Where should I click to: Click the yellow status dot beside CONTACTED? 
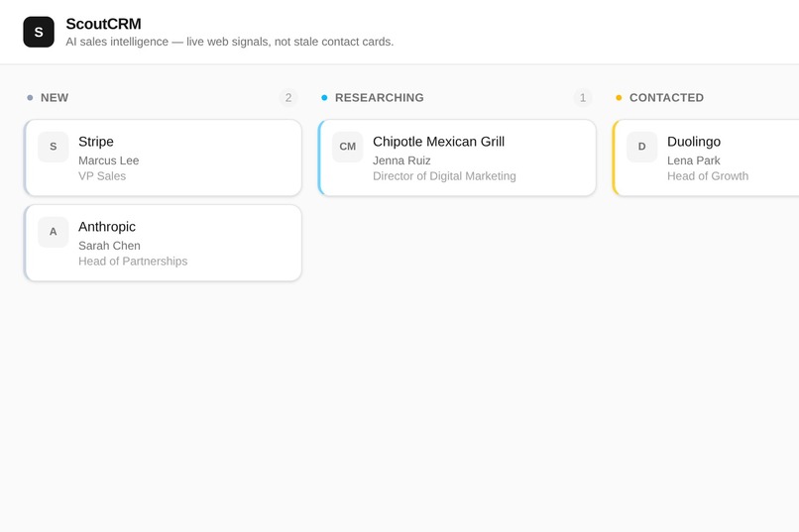coord(619,98)
